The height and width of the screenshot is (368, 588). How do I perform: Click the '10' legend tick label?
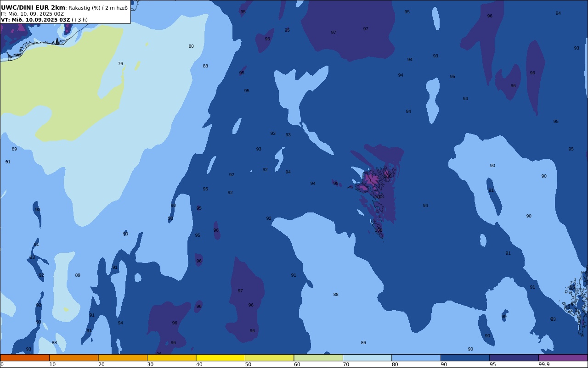pos(52,364)
